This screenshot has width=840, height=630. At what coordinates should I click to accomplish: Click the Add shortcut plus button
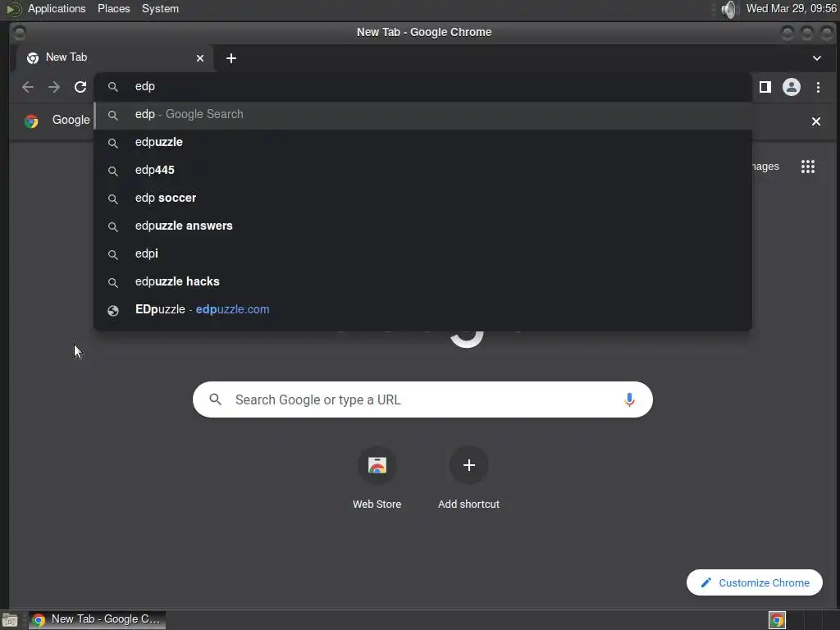point(468,465)
